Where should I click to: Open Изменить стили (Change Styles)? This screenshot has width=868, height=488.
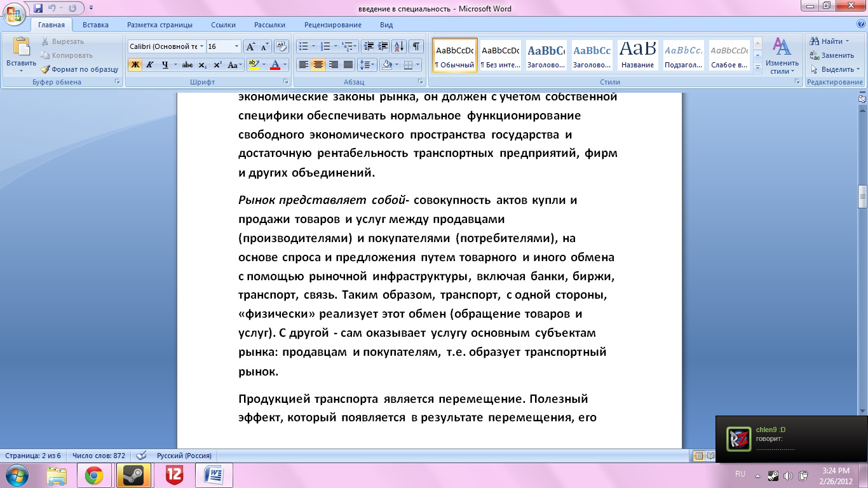(x=782, y=56)
